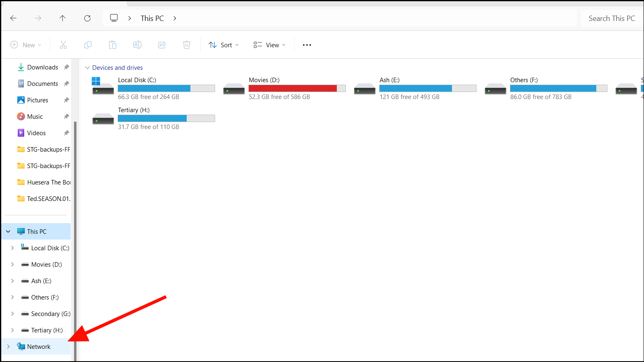The width and height of the screenshot is (644, 362).
Task: Collapse the This PC tree node
Action: click(x=8, y=231)
